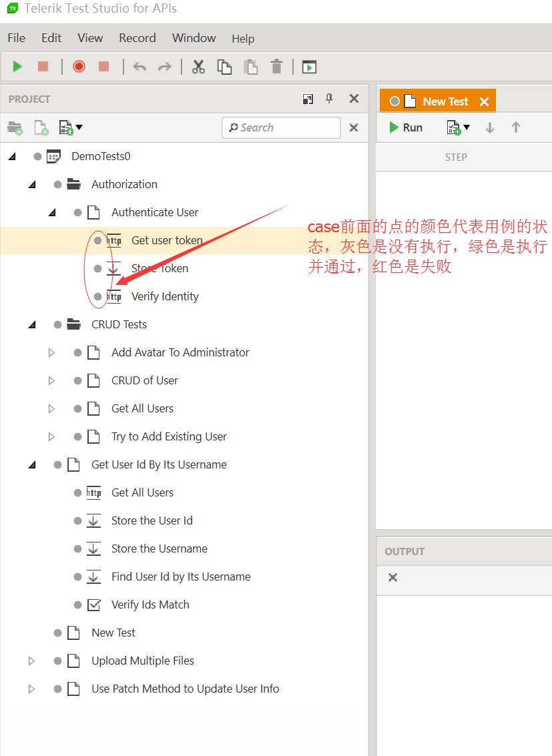Move step up with up arrow

coord(516,127)
